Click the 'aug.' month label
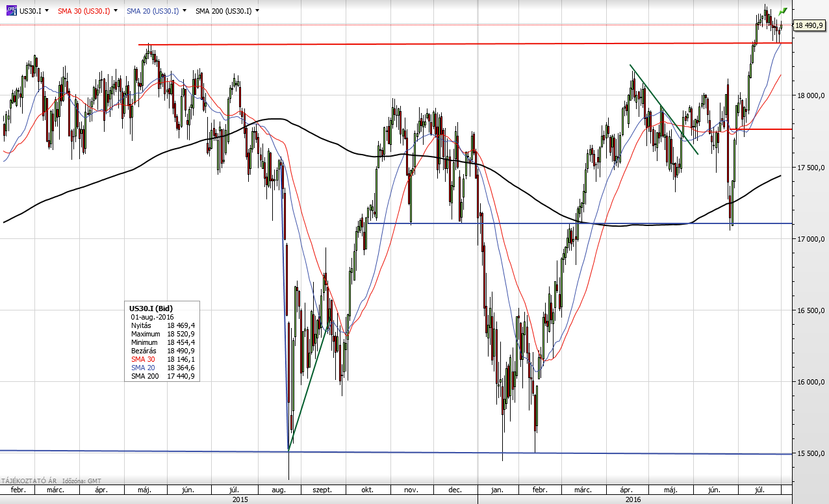Viewport: 829px width, 504px height. [x=279, y=490]
